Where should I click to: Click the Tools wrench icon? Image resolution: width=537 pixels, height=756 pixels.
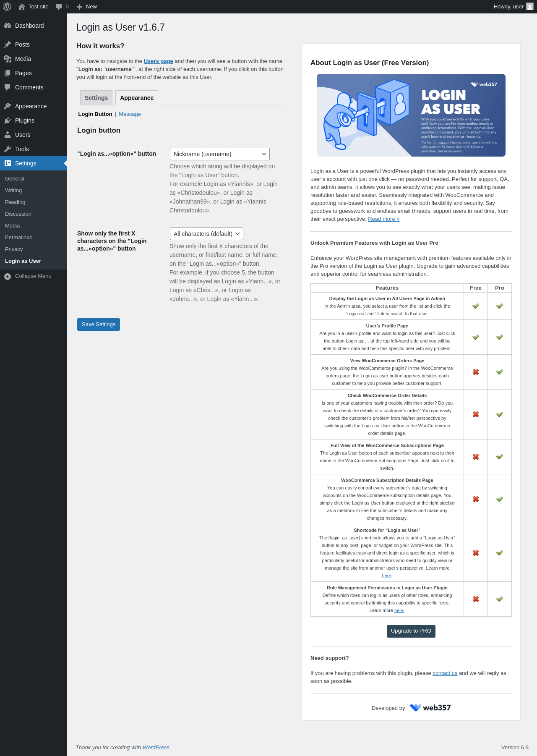point(8,149)
